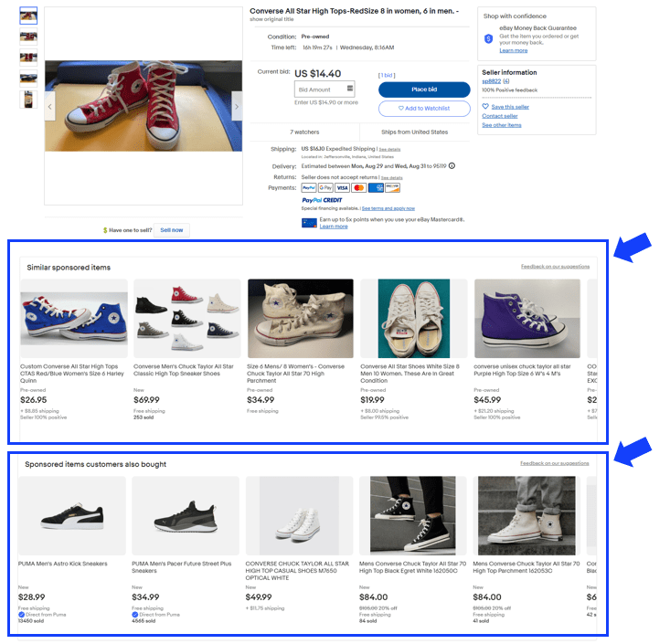Open purple Converse unisex high top image
This screenshot has width=670, height=644.
point(527,319)
